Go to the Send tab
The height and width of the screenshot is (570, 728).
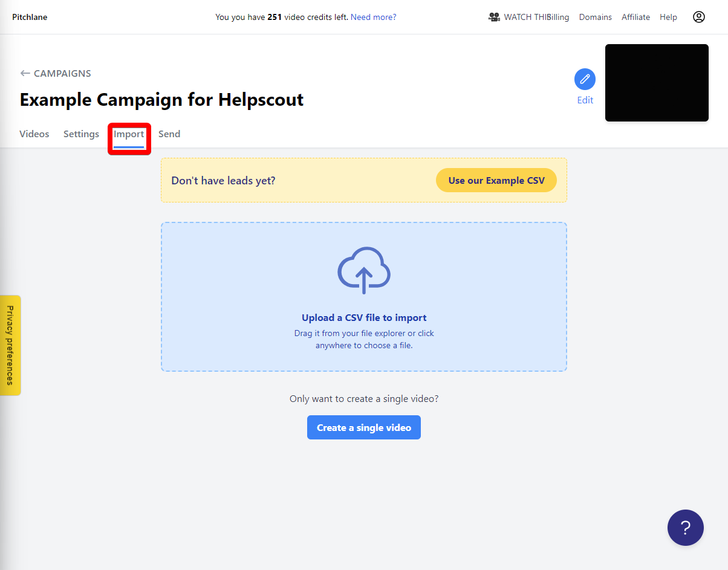tap(169, 134)
